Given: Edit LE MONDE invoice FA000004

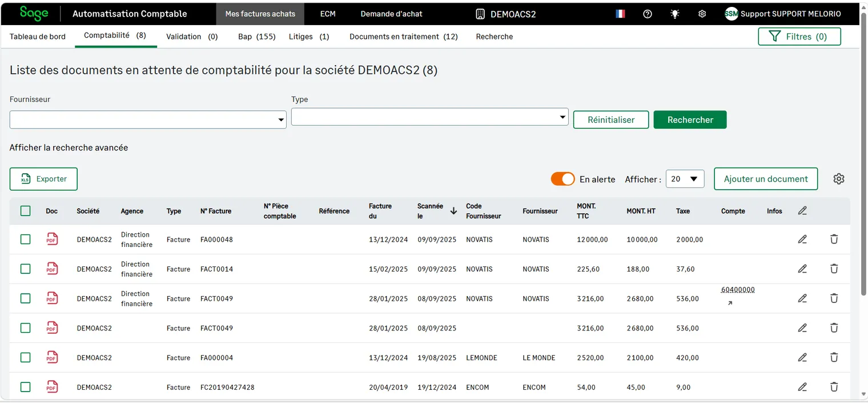Looking at the screenshot, I should pos(802,357).
